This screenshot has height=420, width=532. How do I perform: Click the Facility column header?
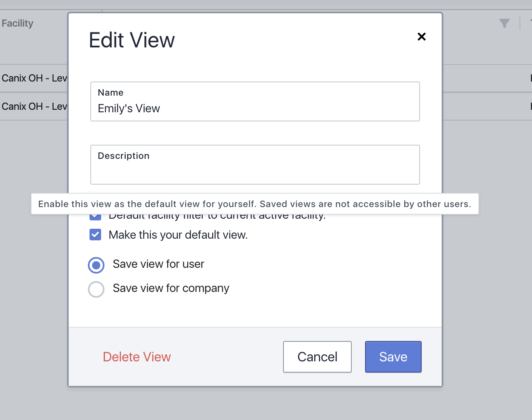click(x=17, y=23)
